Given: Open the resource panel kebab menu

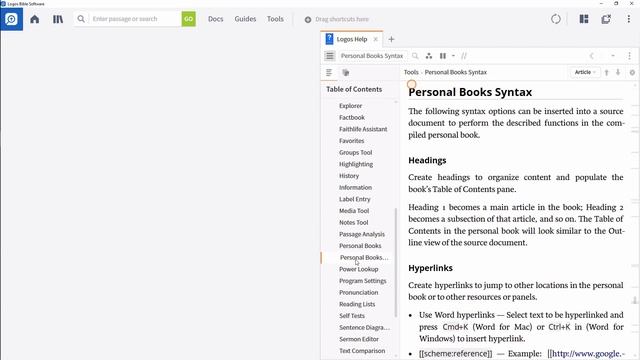Looking at the screenshot, I should [629, 56].
